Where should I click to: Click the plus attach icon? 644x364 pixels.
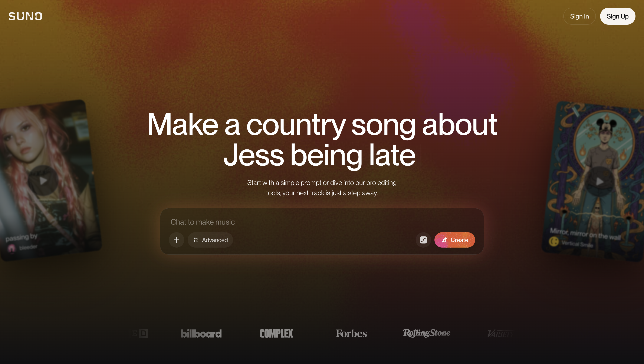(x=176, y=240)
